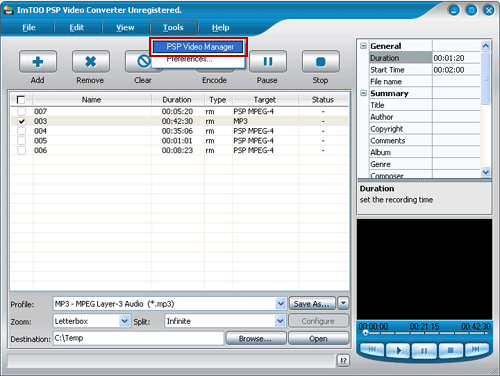Open the Split Infinite dropdown
The image size is (500, 376).
pos(280,321)
